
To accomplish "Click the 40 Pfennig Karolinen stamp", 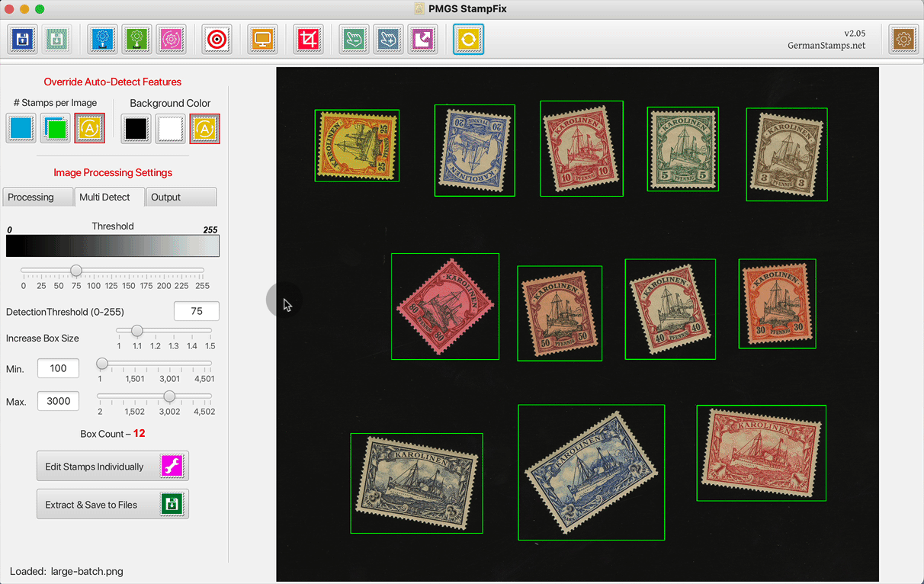I will (x=670, y=309).
